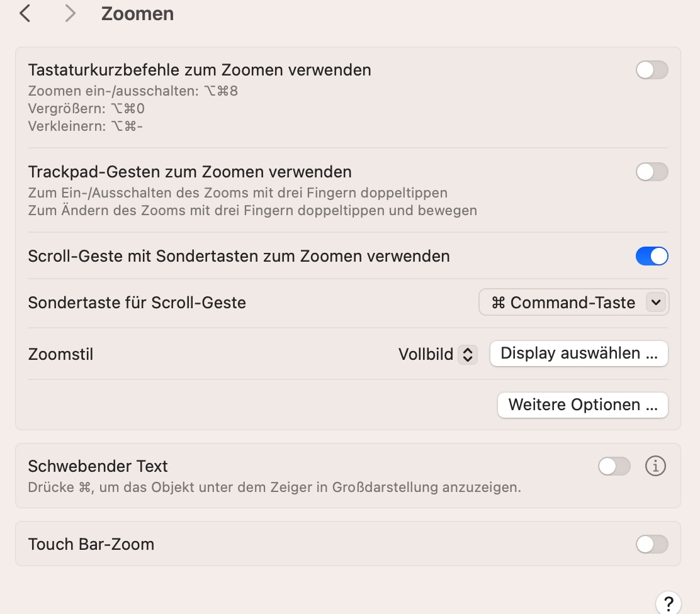Select the Schwebender Text heading
The height and width of the screenshot is (614, 700).
98,466
